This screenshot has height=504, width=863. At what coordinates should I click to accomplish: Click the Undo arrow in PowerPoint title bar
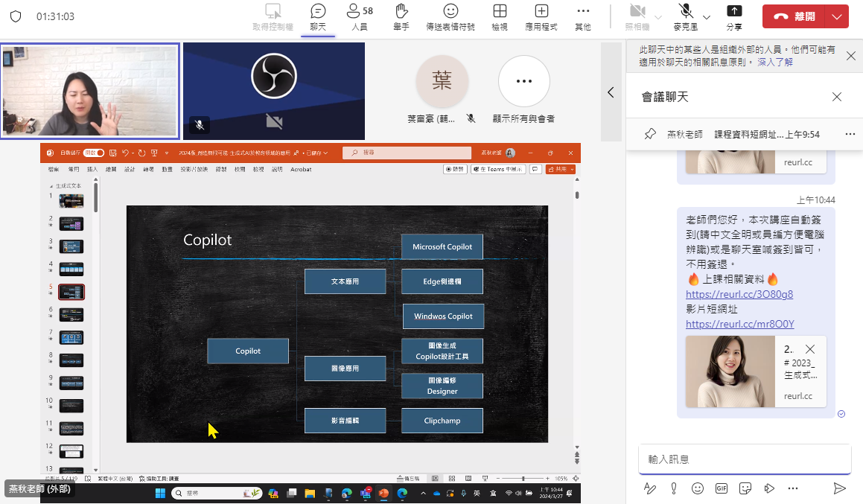[x=125, y=153]
